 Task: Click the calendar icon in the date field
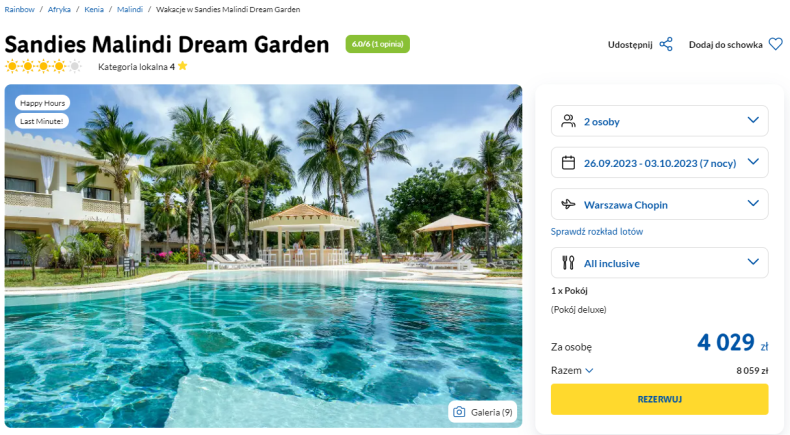(568, 163)
